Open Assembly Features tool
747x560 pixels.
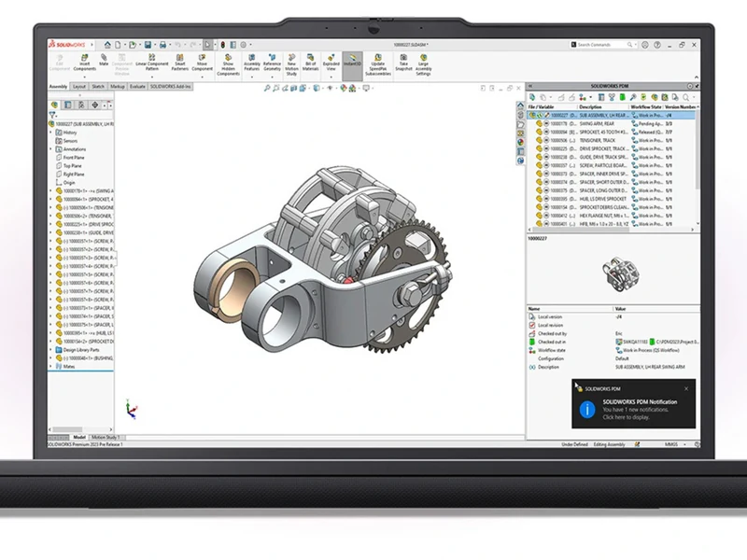click(252, 63)
